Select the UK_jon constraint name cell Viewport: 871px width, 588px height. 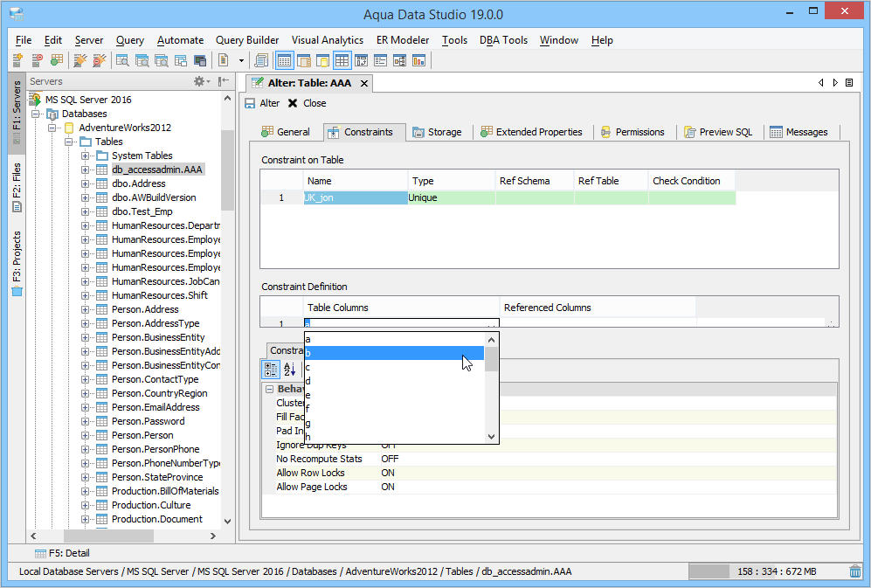[355, 198]
